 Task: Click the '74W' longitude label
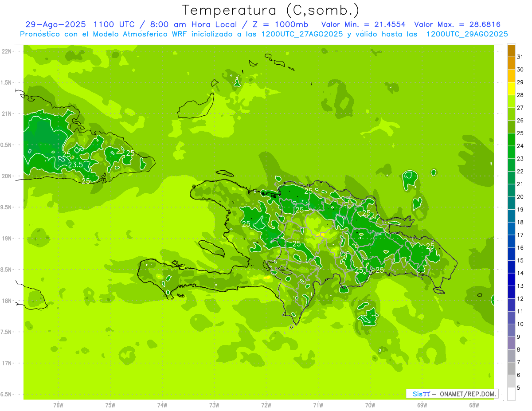[162, 405]
